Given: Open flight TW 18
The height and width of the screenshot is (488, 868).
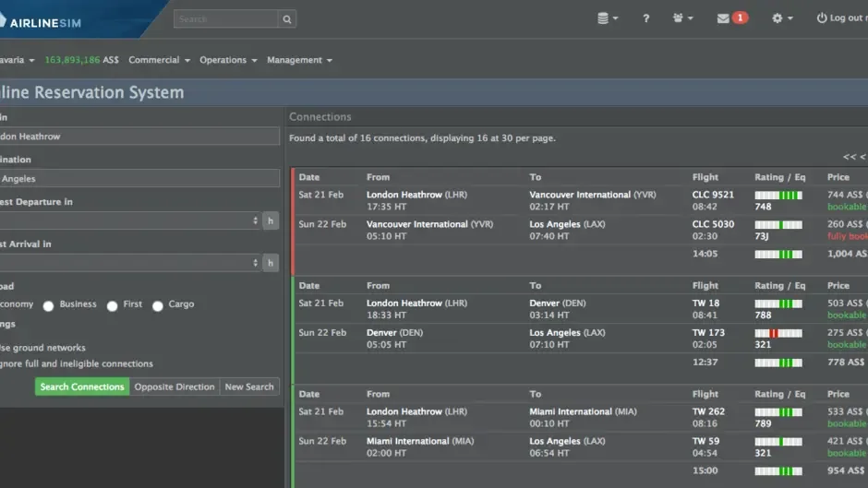Looking at the screenshot, I should click(x=705, y=304).
